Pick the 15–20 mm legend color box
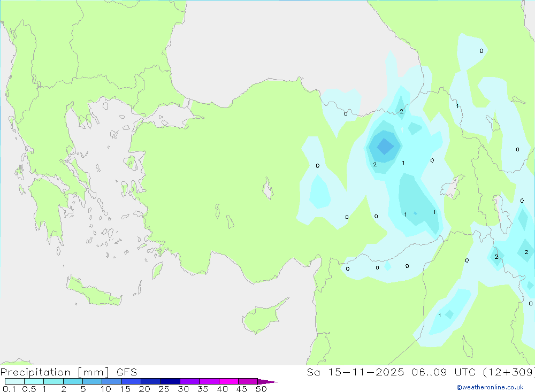The width and height of the screenshot is (535, 392). pyautogui.click(x=132, y=381)
